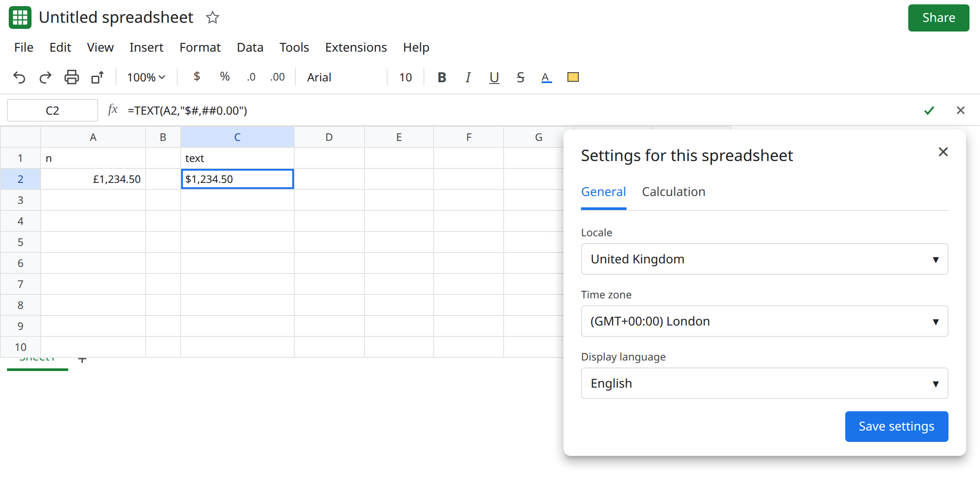Open the Display language English dropdown
The image size is (980, 490).
[x=764, y=383]
